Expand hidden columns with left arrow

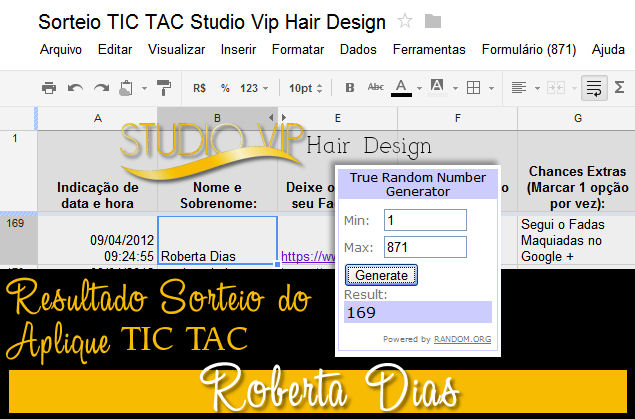271,117
